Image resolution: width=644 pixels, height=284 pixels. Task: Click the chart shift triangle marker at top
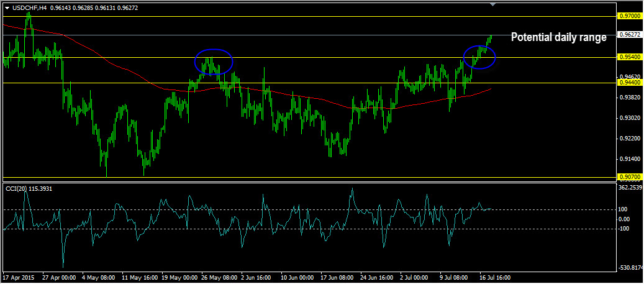coord(493,5)
